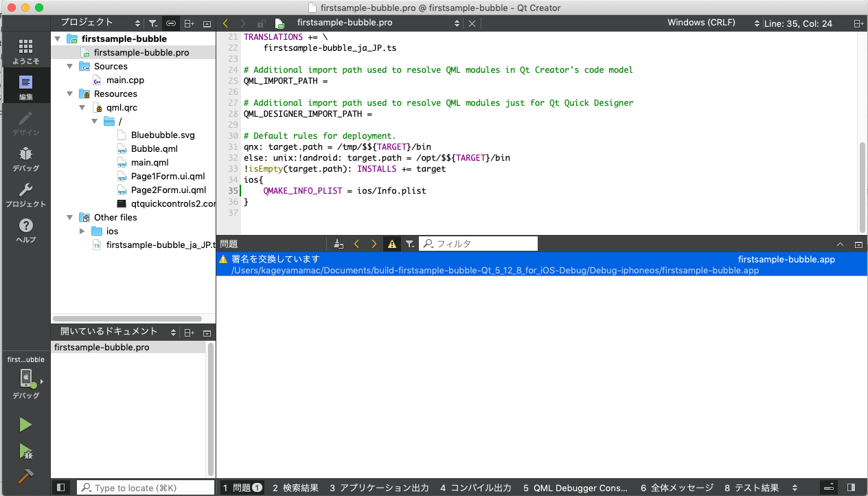Click the 開いているドキュメント list scrollbar

(211, 411)
